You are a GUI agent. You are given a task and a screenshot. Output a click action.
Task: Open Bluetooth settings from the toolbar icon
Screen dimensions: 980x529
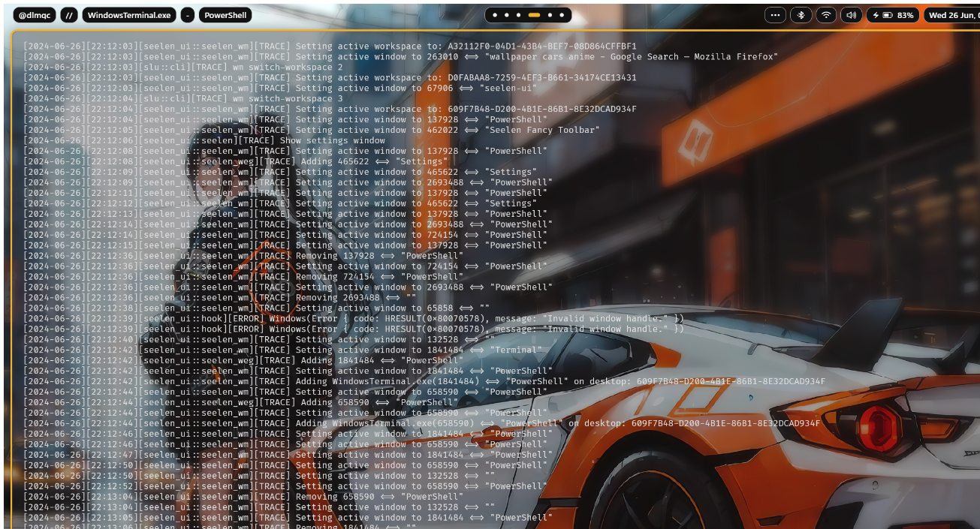pyautogui.click(x=801, y=15)
